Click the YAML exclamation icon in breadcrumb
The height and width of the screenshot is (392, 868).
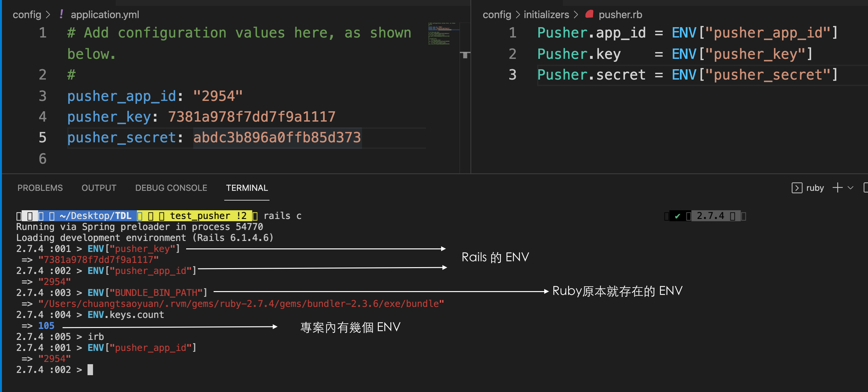pyautogui.click(x=61, y=14)
